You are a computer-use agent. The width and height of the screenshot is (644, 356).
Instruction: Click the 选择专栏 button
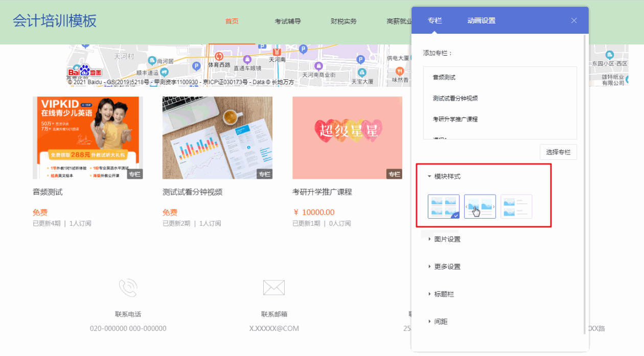[558, 152]
